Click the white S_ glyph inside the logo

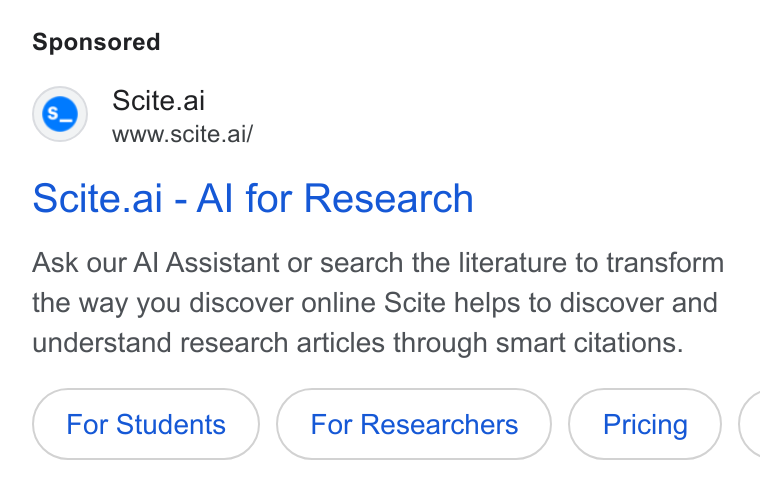[x=60, y=114]
